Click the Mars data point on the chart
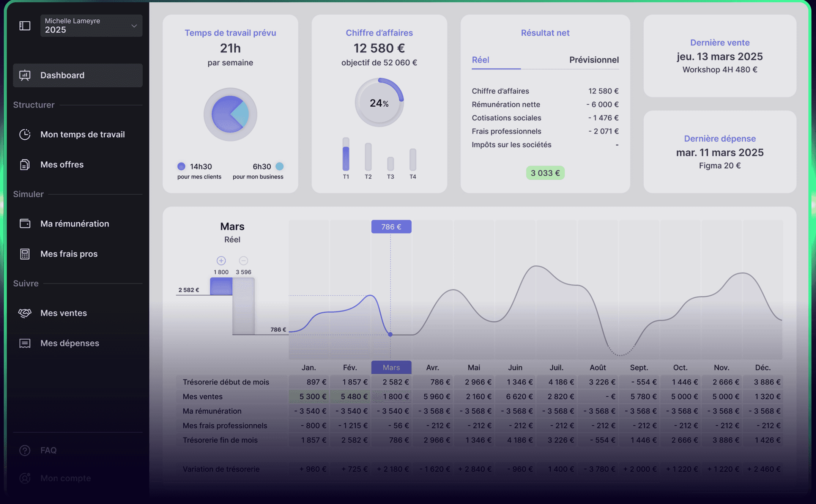Viewport: 816px width, 504px height. 390,334
